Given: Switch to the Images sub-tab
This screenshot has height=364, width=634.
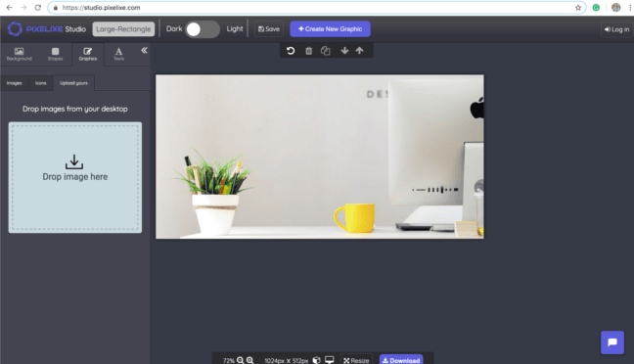Looking at the screenshot, I should point(14,83).
